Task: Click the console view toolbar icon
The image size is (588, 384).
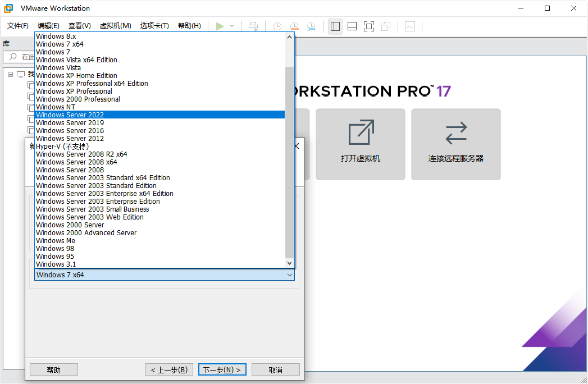Action: click(410, 26)
